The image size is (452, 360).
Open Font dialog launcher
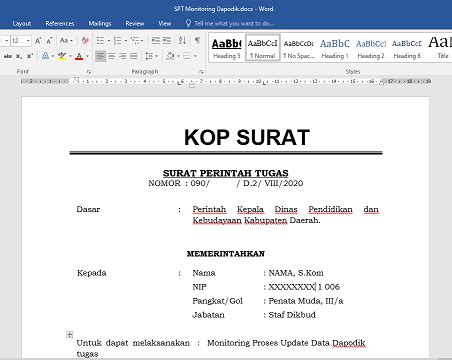89,72
